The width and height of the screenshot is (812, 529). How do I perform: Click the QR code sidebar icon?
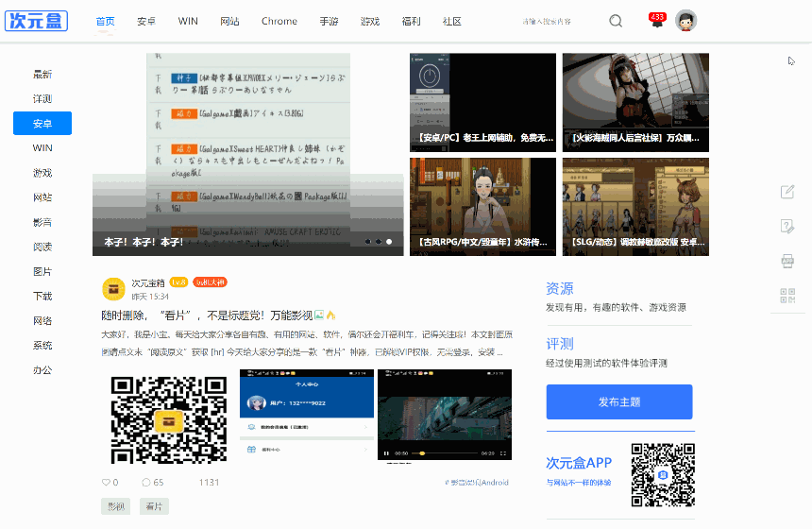pyautogui.click(x=787, y=296)
